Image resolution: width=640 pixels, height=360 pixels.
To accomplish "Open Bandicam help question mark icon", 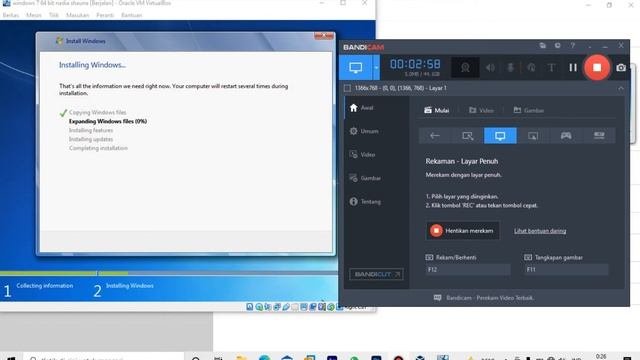I will click(x=573, y=46).
